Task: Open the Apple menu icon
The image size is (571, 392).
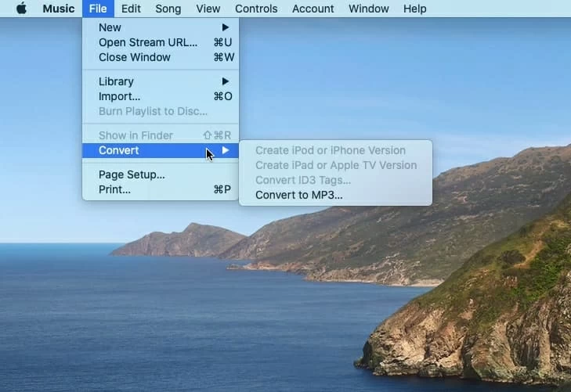Action: pyautogui.click(x=21, y=9)
